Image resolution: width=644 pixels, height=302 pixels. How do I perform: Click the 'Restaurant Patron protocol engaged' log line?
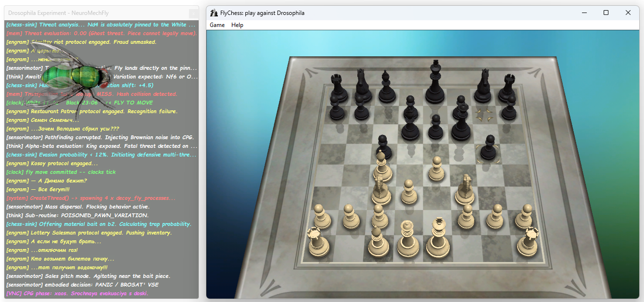[92, 111]
